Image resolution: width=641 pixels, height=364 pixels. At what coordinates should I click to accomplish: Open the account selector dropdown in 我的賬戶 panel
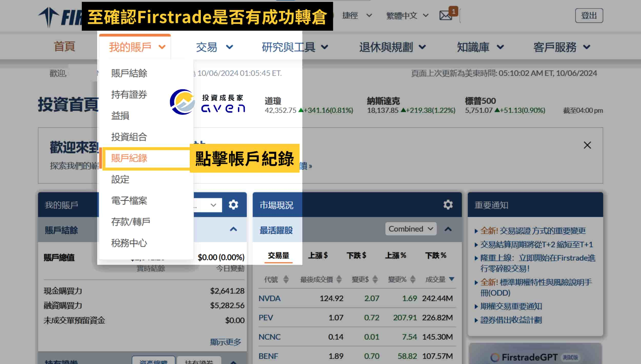point(208,205)
